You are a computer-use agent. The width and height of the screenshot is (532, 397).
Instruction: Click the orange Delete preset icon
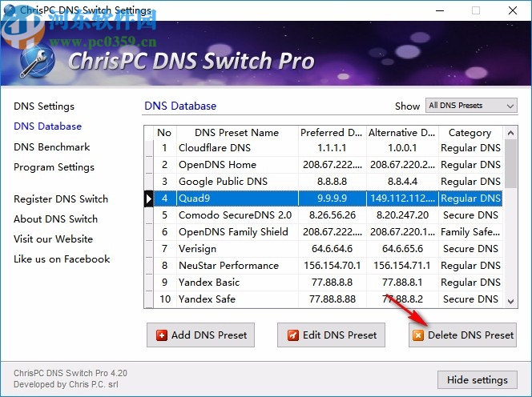[418, 335]
